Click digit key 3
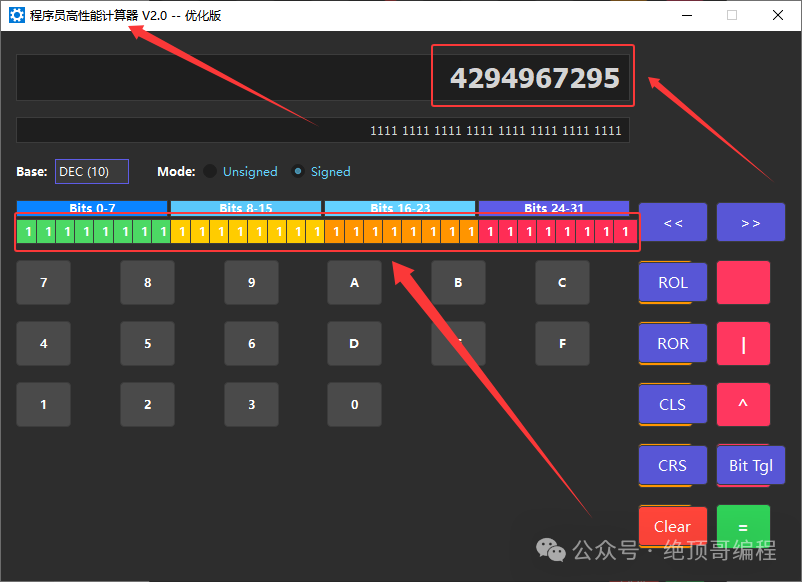 coord(251,404)
